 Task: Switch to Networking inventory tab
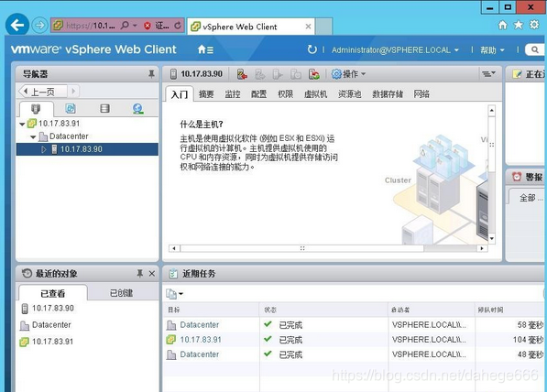coord(138,109)
